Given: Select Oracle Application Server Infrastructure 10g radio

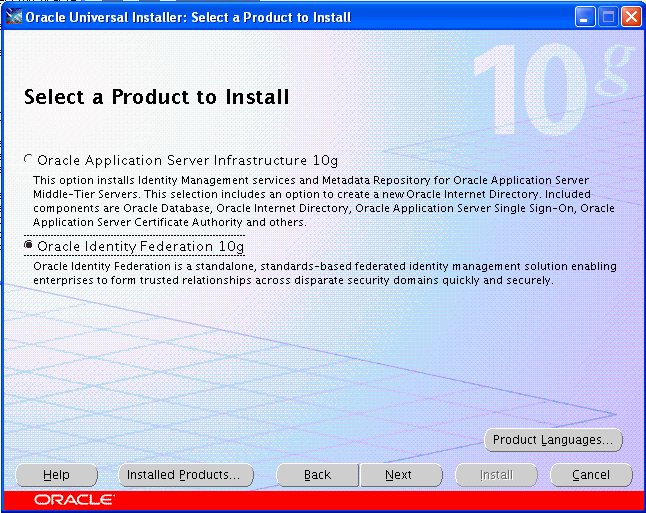Looking at the screenshot, I should 28,159.
